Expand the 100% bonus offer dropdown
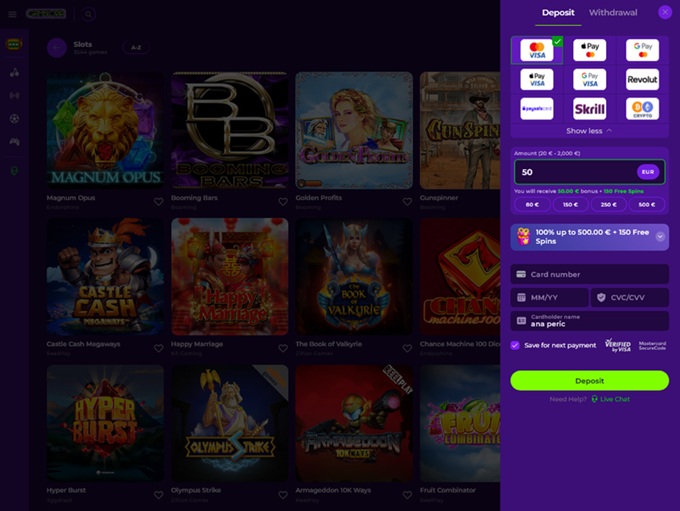 click(x=660, y=237)
